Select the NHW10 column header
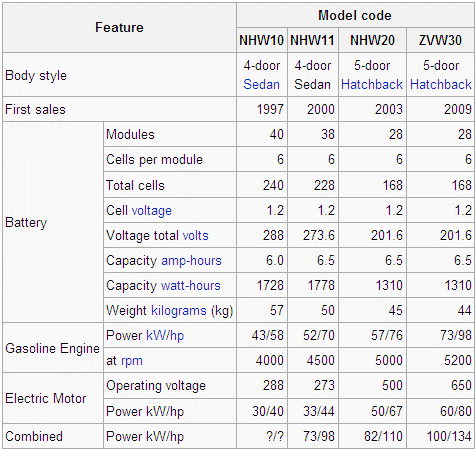Viewport: 476px width, 453px height. tap(262, 40)
